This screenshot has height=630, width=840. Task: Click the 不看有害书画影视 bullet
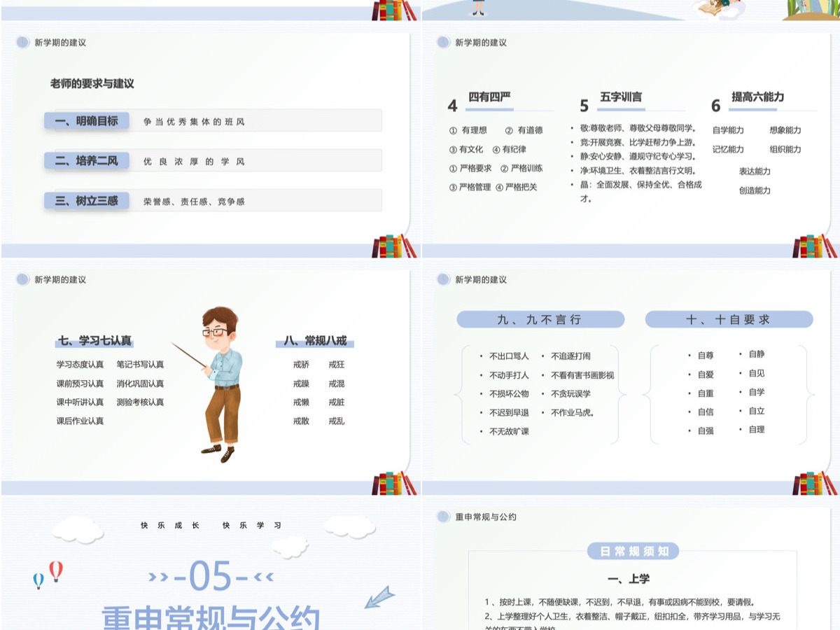[577, 375]
